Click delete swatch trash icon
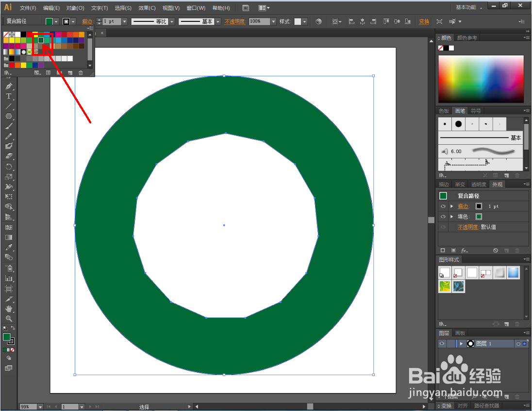532x411 pixels. point(81,73)
